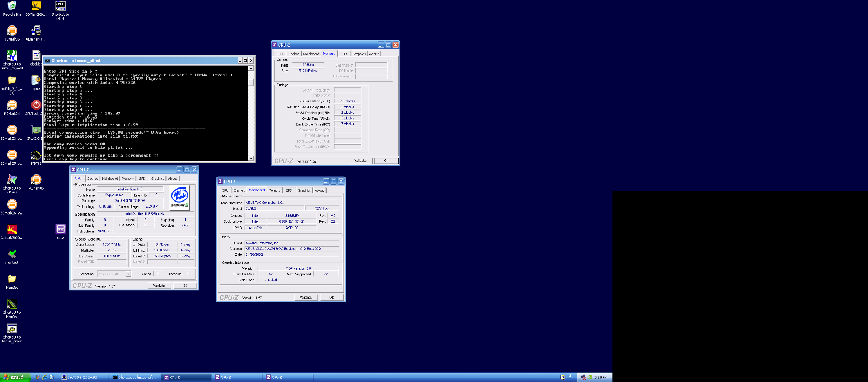
Task: Click the Socket 370 FC-PGA package value
Action: tap(130, 200)
